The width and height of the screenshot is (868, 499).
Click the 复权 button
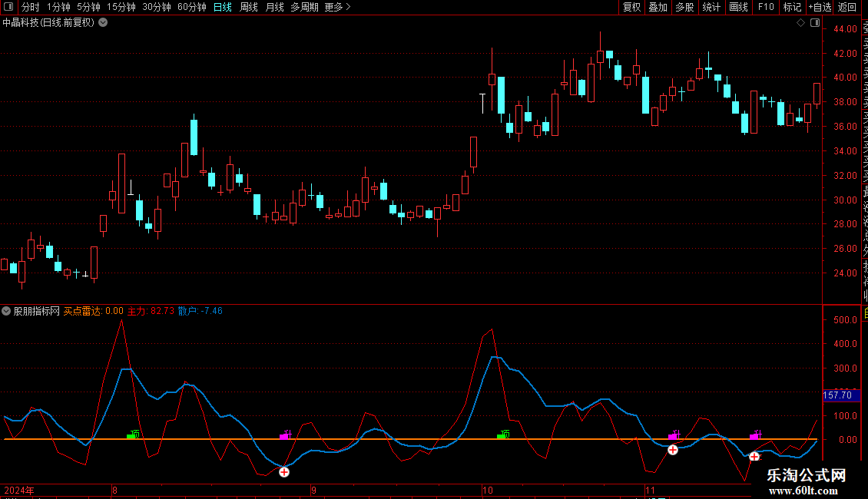(631, 7)
